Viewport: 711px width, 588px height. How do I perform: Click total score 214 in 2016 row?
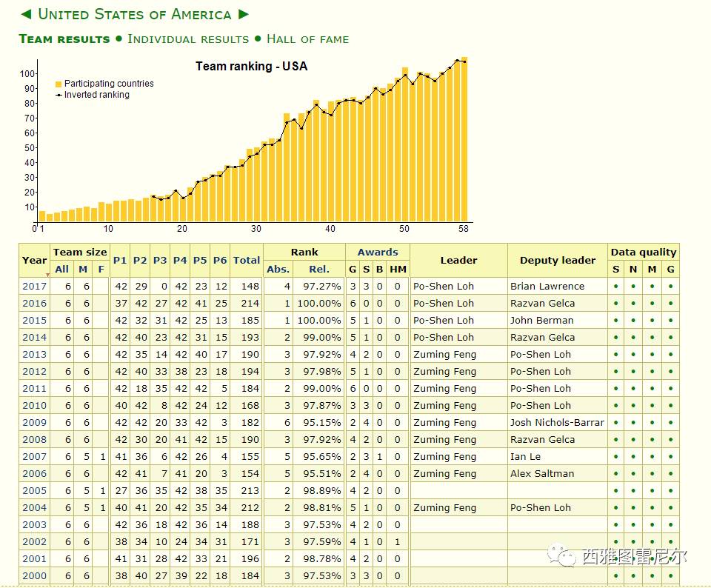click(250, 304)
